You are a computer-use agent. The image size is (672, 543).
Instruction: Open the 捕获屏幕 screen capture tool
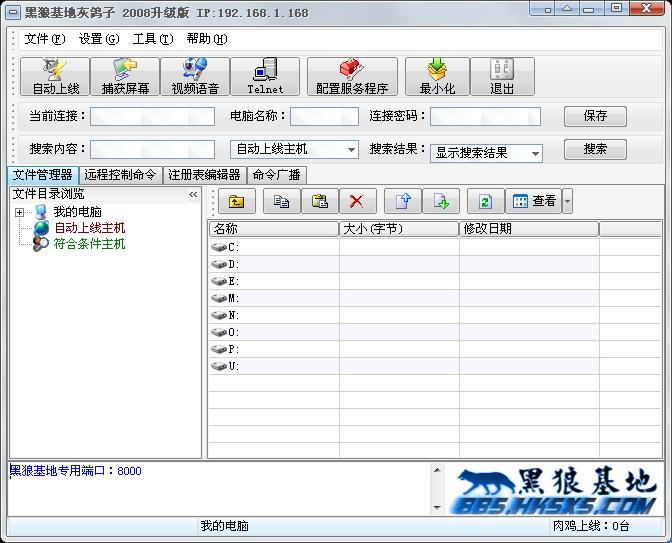pyautogui.click(x=125, y=77)
